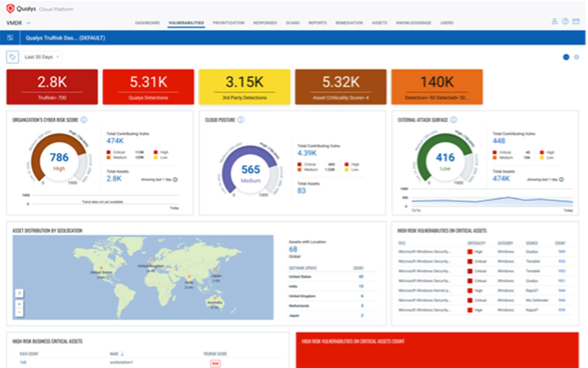Click the Qualys shield logo

(10, 9)
